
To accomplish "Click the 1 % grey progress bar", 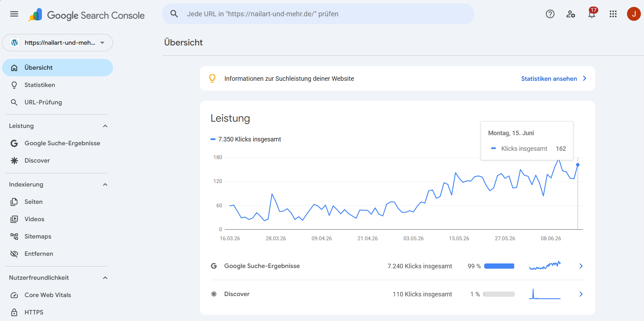I will tap(499, 294).
